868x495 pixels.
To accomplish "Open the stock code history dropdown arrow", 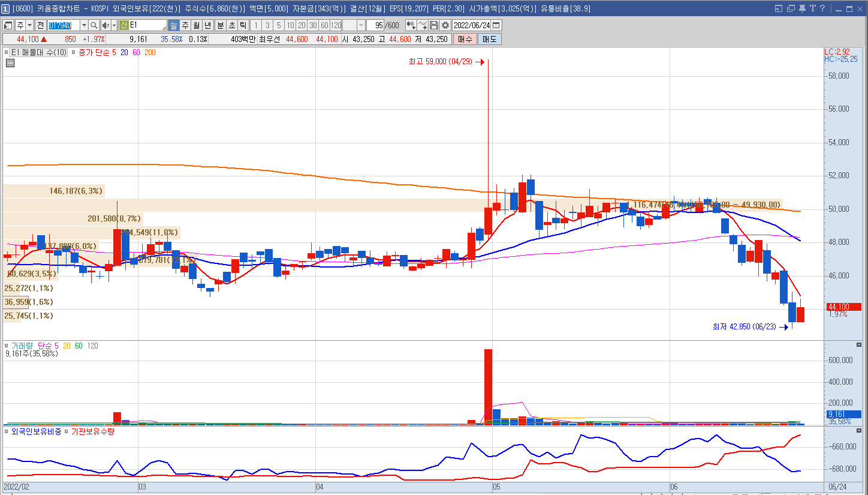I will pyautogui.click(x=84, y=25).
